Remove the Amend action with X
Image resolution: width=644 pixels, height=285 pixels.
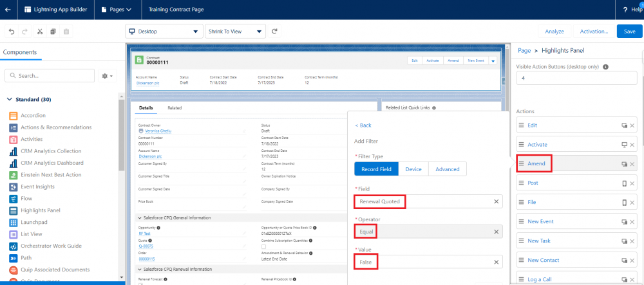632,164
